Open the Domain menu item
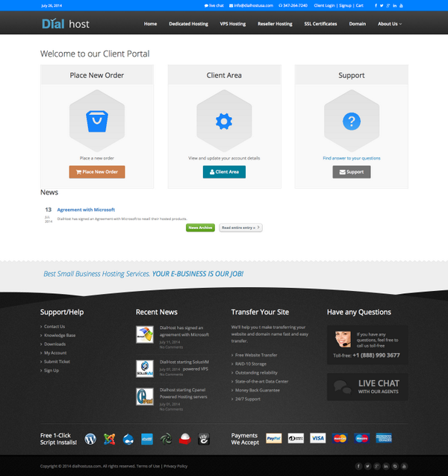Image resolution: width=448 pixels, height=476 pixels. point(358,24)
